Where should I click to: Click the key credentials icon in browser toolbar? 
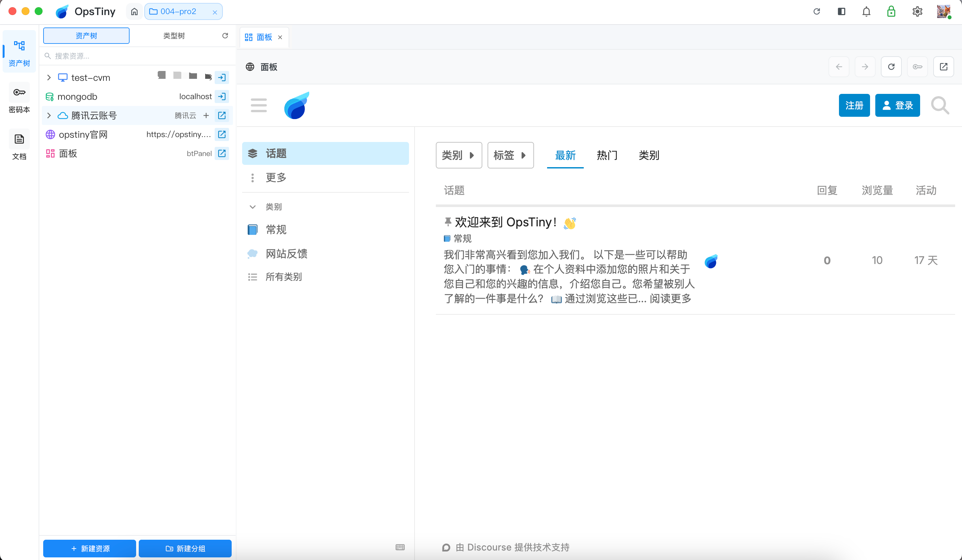coord(918,67)
